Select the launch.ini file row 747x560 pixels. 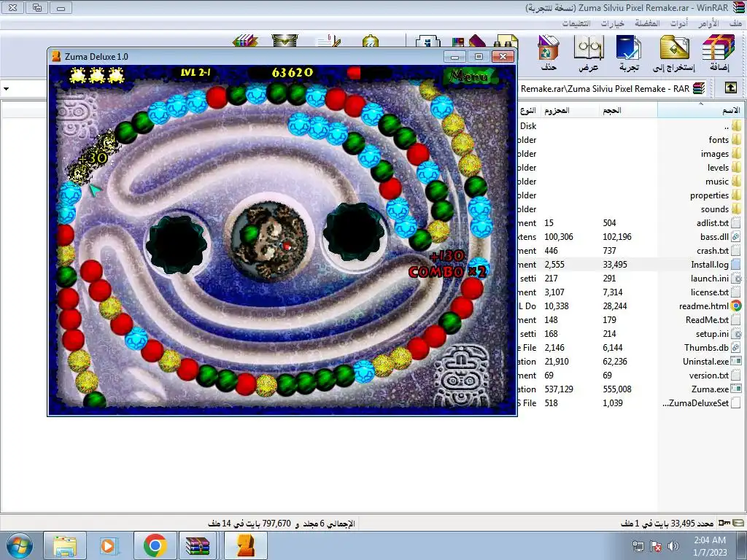[630, 278]
